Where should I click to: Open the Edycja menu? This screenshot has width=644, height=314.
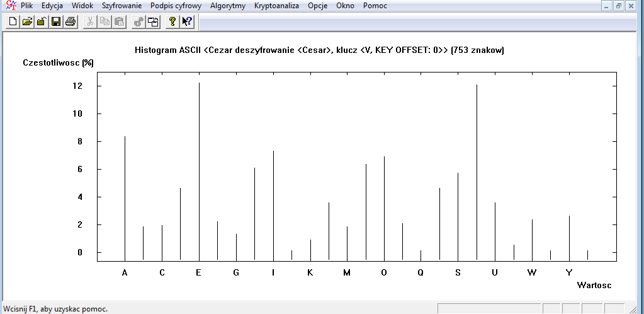[x=52, y=6]
